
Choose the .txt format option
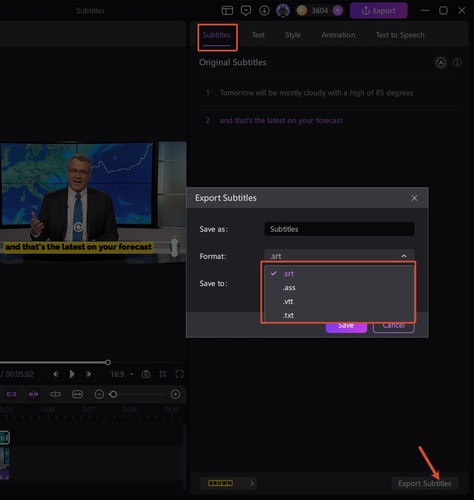(x=338, y=315)
